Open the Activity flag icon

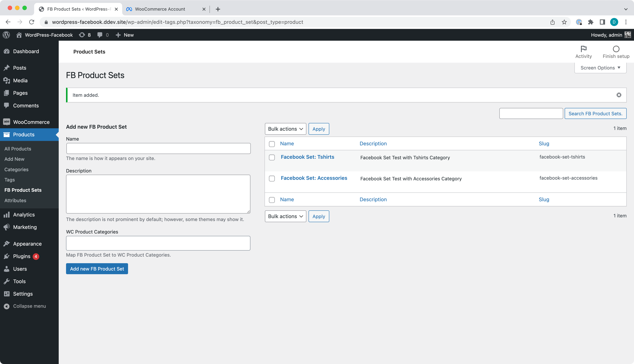point(584,49)
